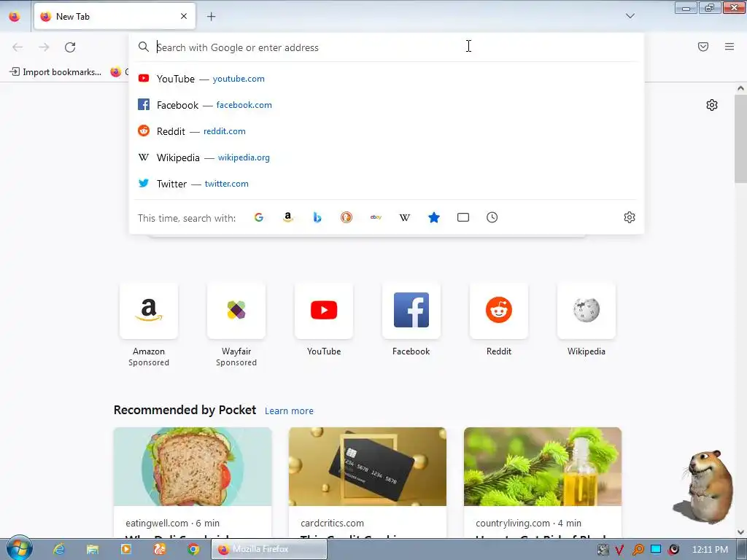Viewport: 747px width, 560px height.
Task: Open Firefox application hamburger menu
Action: [729, 47]
